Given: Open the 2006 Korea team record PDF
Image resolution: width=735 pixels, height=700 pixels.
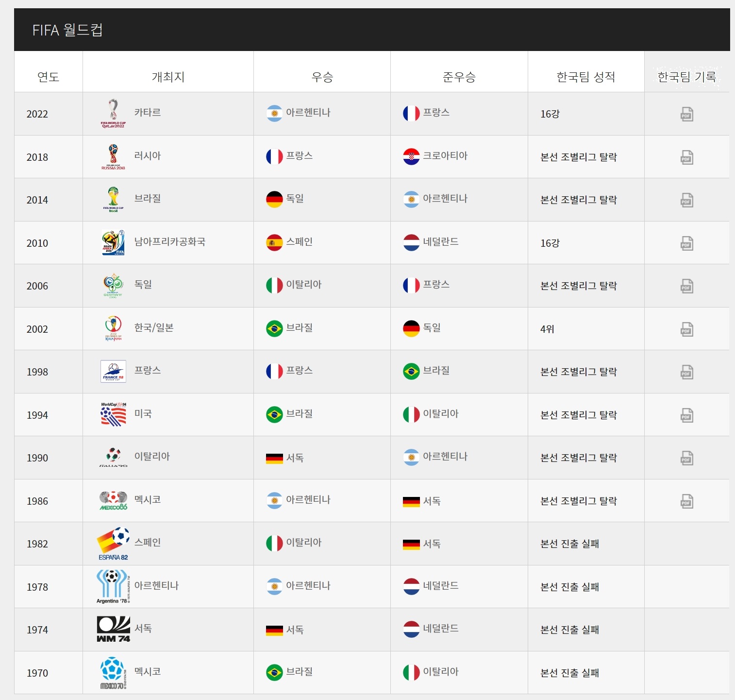Looking at the screenshot, I should tap(686, 286).
